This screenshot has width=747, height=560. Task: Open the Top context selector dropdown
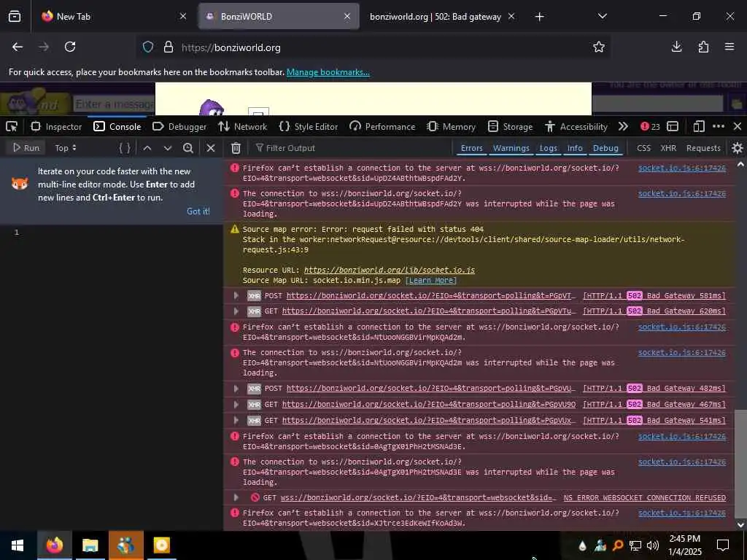click(65, 148)
